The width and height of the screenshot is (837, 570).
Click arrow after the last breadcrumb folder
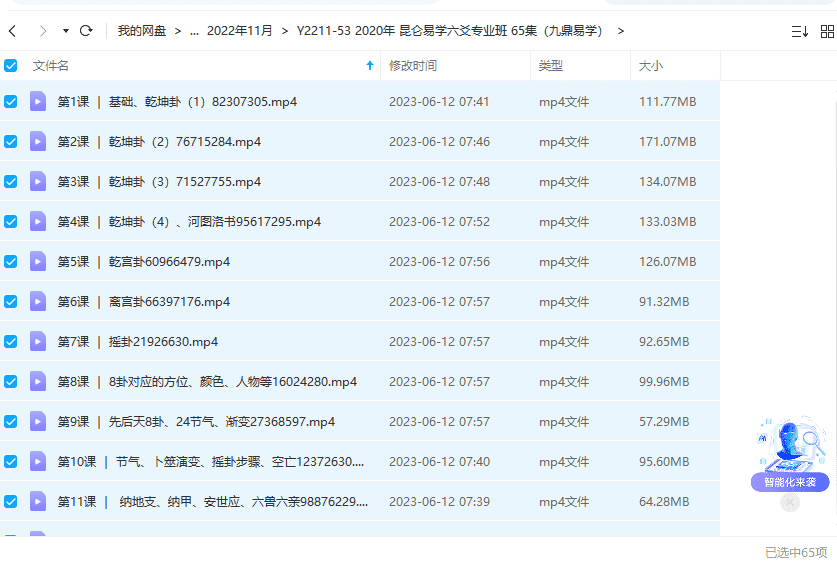[x=621, y=31]
